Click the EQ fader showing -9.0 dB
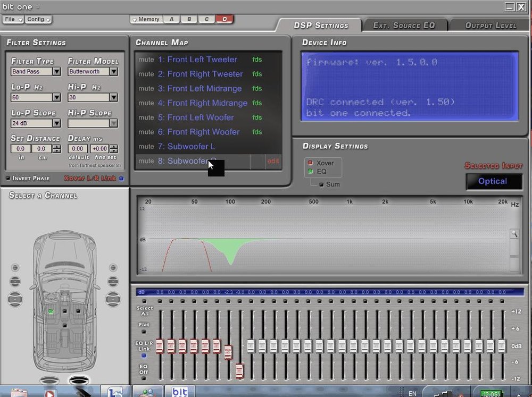Image resolution: width=532 pixels, height=397 pixels. [239, 371]
